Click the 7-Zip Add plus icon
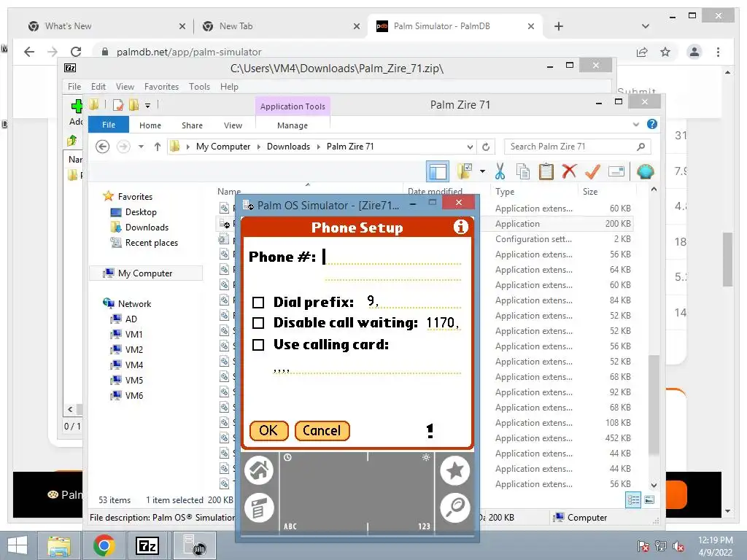 click(x=77, y=106)
